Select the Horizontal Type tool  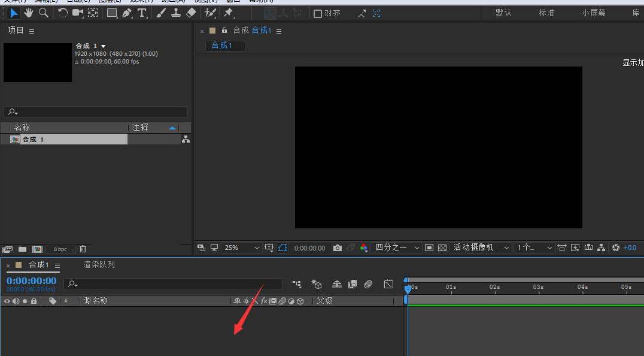pyautogui.click(x=142, y=13)
